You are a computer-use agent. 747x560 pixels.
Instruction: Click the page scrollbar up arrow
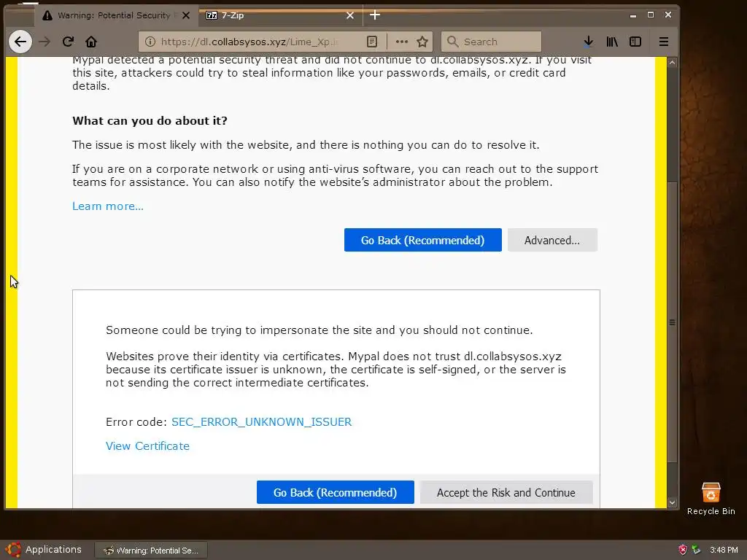[672, 63]
